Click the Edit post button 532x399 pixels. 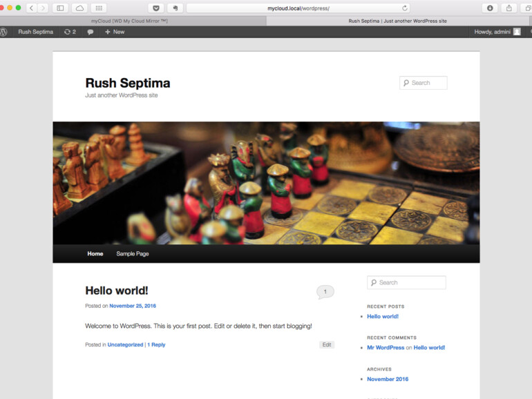[327, 344]
